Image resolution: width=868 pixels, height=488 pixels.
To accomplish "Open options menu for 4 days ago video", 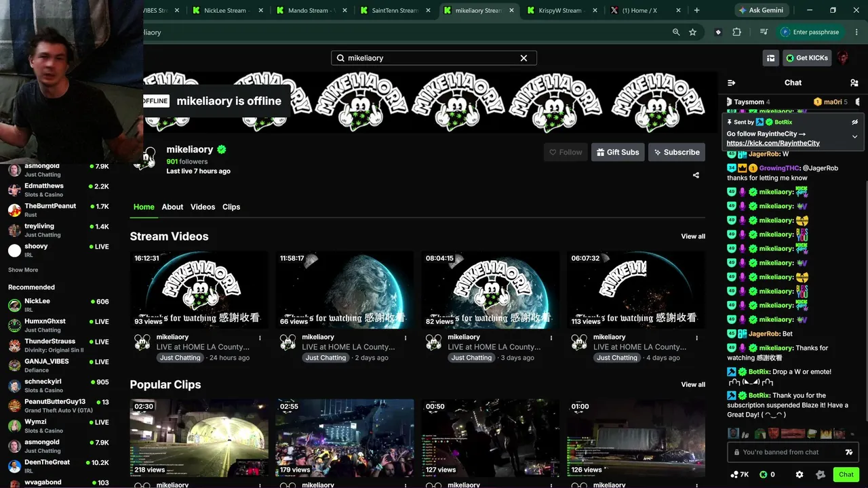I will tap(696, 338).
